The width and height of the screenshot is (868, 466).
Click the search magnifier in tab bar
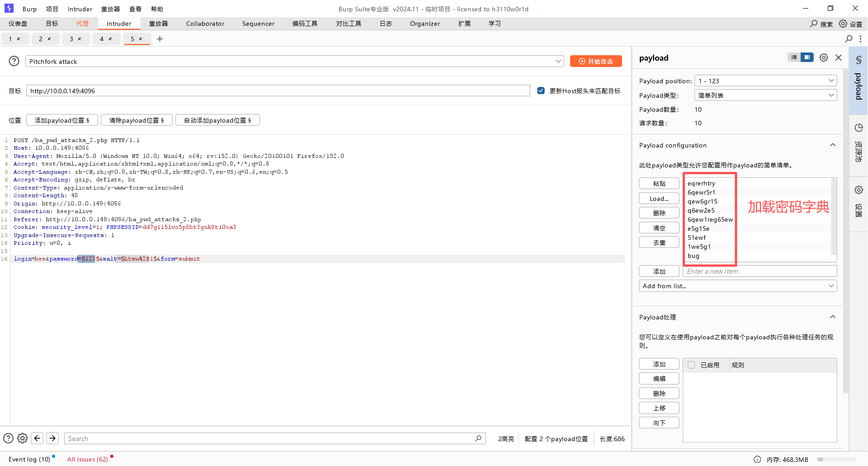pos(849,39)
